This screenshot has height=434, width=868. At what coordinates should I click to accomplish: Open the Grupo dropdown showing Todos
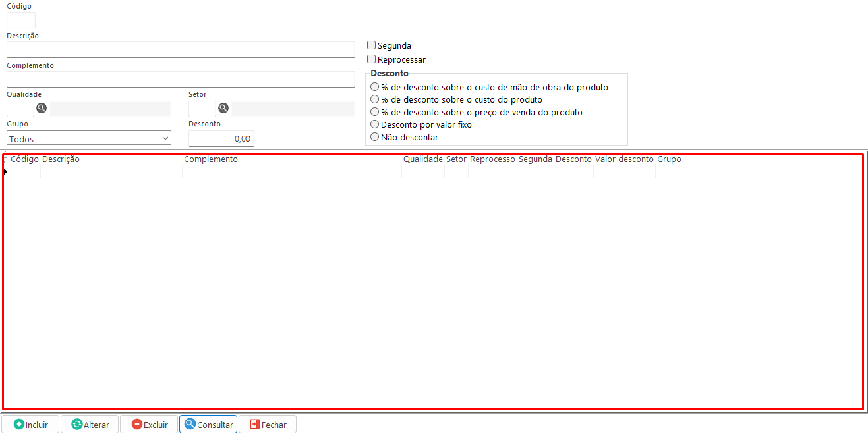pos(89,138)
